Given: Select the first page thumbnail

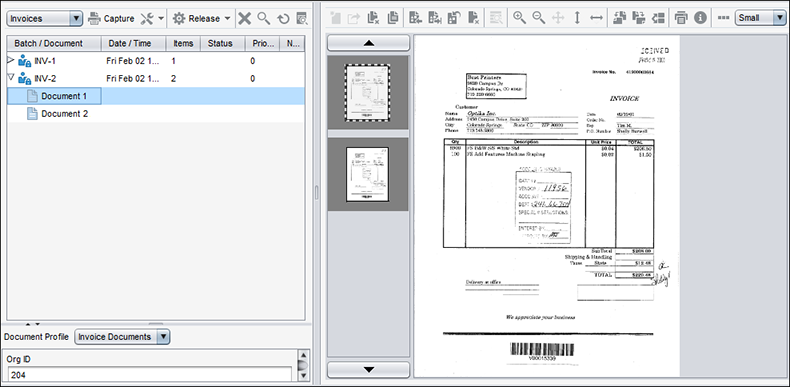Looking at the screenshot, I should [368, 93].
